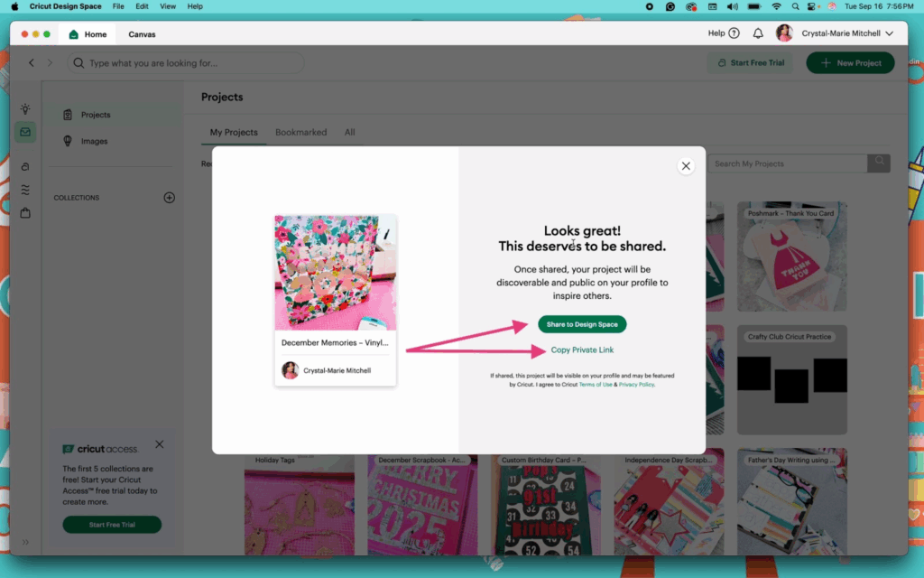Open the Holiday Tags project
This screenshot has height=578, width=924.
[300, 505]
